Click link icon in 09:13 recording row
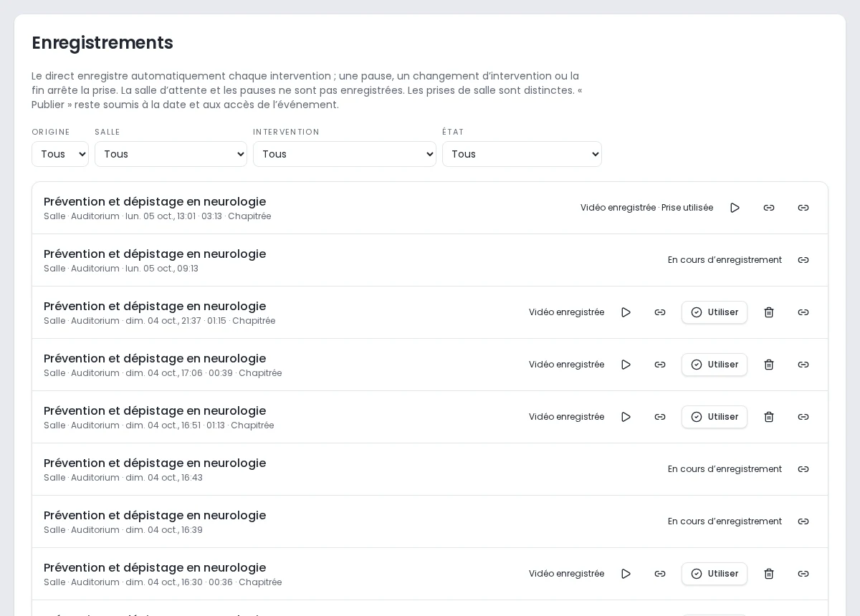860x616 pixels. point(803,260)
